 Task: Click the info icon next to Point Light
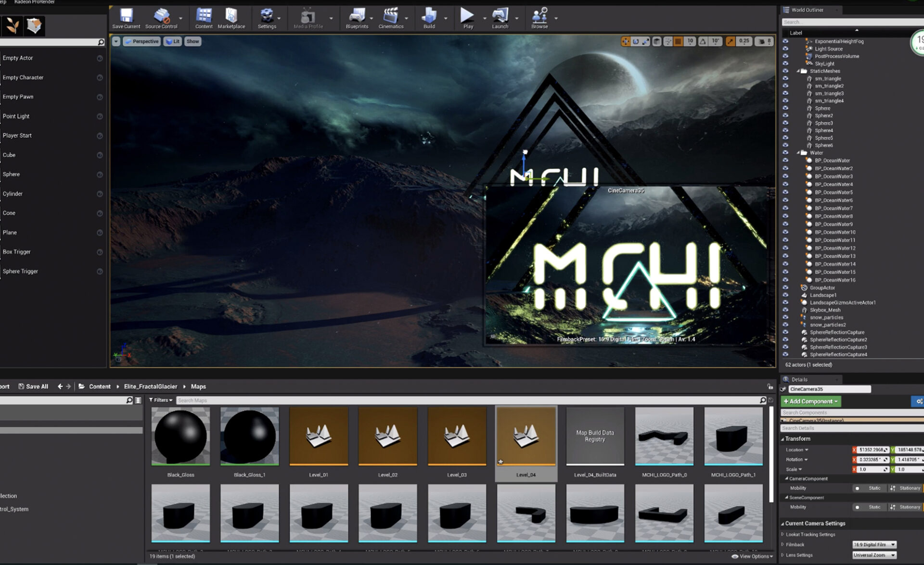[x=100, y=116]
